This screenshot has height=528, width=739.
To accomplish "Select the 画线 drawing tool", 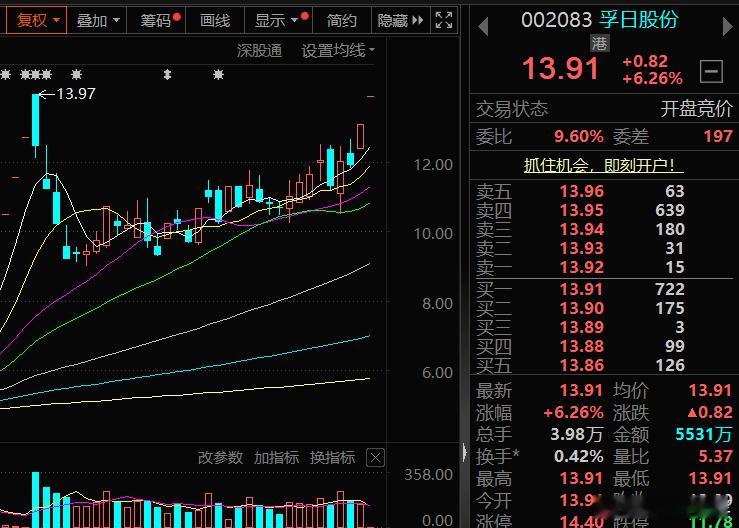I will (x=215, y=20).
